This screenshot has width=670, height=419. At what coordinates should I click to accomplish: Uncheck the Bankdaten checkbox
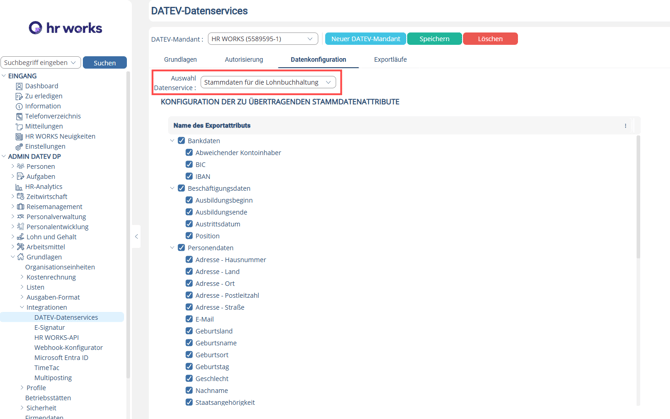pos(181,141)
